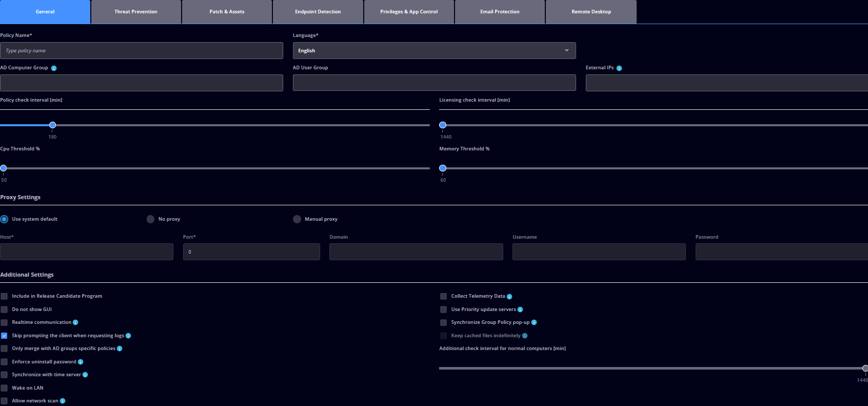This screenshot has height=406, width=868.
Task: Go to Patch & Assets tab
Action: point(227,12)
